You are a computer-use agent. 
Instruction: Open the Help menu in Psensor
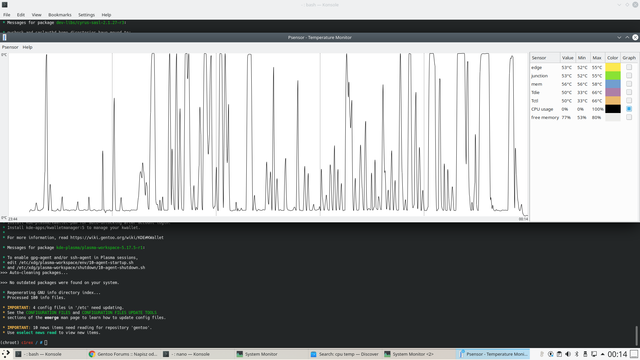pos(27,47)
